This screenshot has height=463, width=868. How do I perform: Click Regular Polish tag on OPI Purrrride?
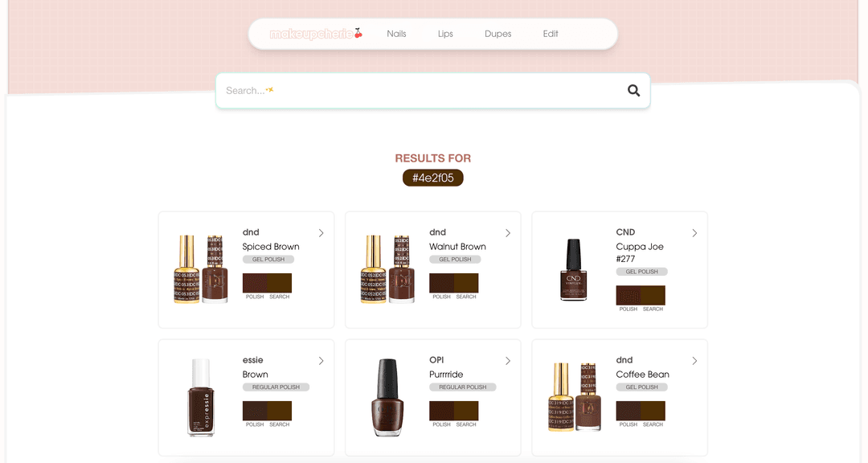pyautogui.click(x=462, y=387)
